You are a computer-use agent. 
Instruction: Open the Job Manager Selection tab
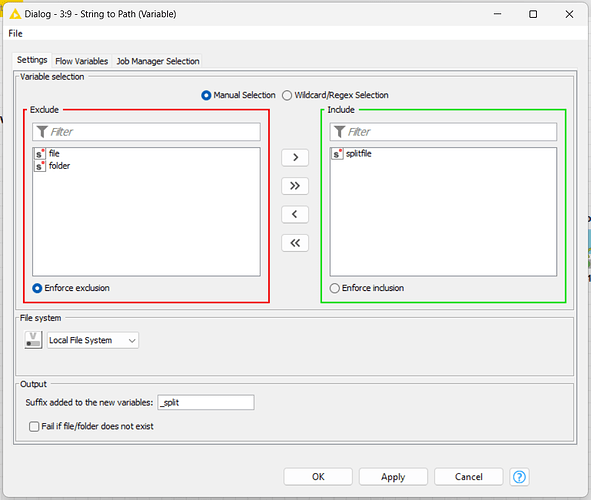pyautogui.click(x=158, y=61)
